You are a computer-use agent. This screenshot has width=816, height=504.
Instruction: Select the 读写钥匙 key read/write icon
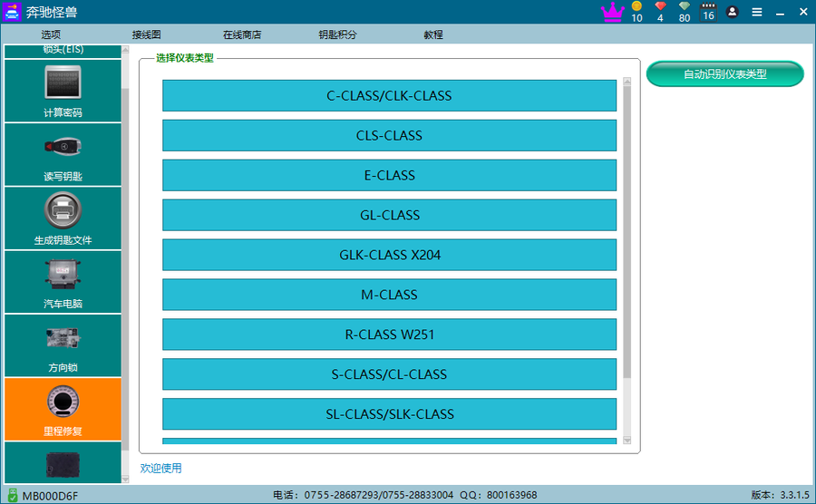coord(63,154)
